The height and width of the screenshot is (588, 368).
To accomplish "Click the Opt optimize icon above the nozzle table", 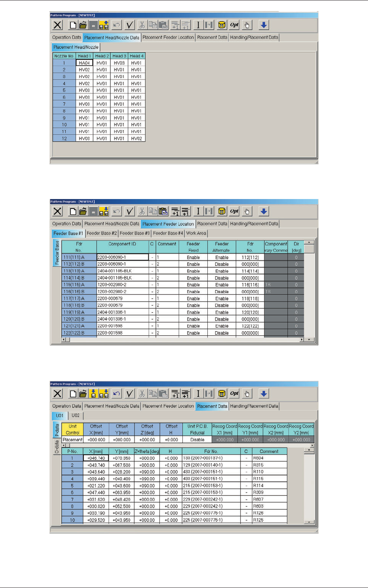I will pos(234,25).
